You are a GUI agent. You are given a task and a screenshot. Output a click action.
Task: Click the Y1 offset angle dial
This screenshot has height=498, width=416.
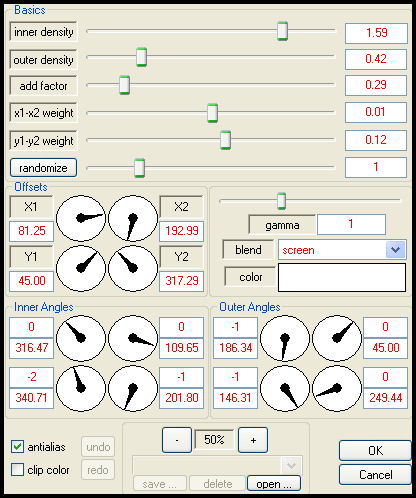tap(81, 268)
